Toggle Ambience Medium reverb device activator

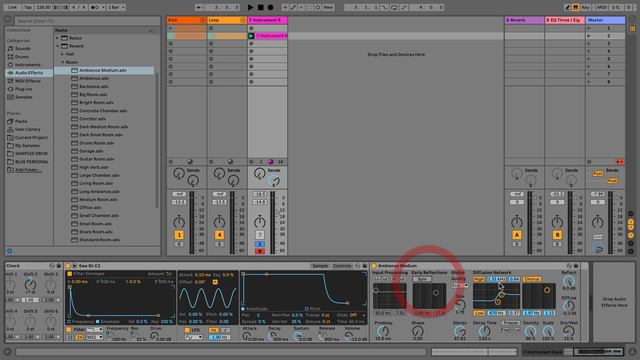pyautogui.click(x=373, y=266)
